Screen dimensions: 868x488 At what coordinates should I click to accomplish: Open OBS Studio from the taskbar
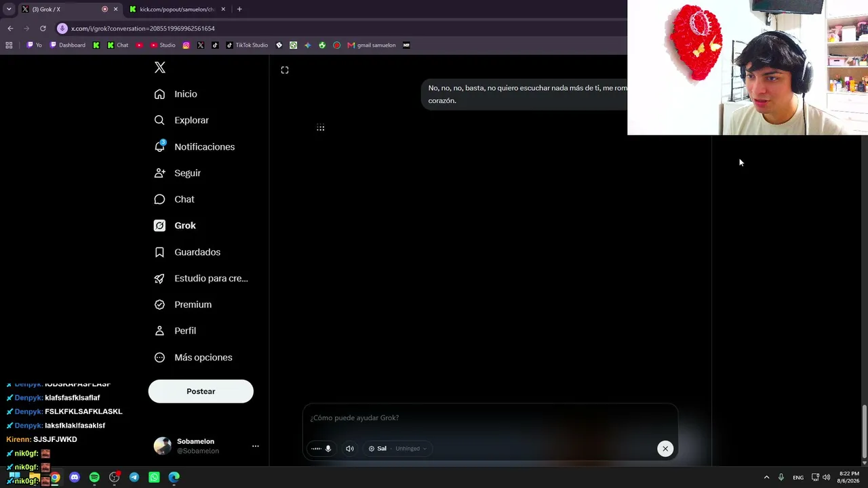pos(115,477)
